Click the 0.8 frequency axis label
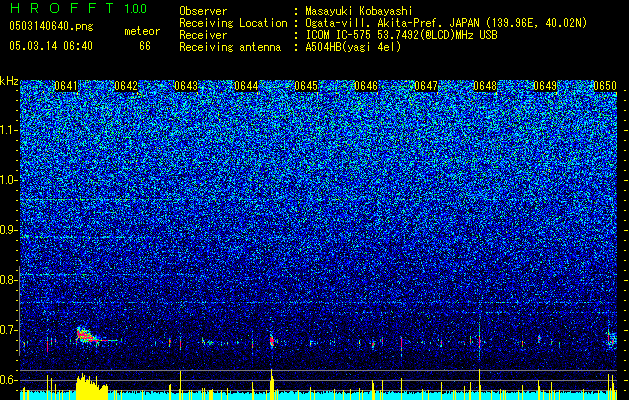The width and height of the screenshot is (629, 400). (x=8, y=280)
